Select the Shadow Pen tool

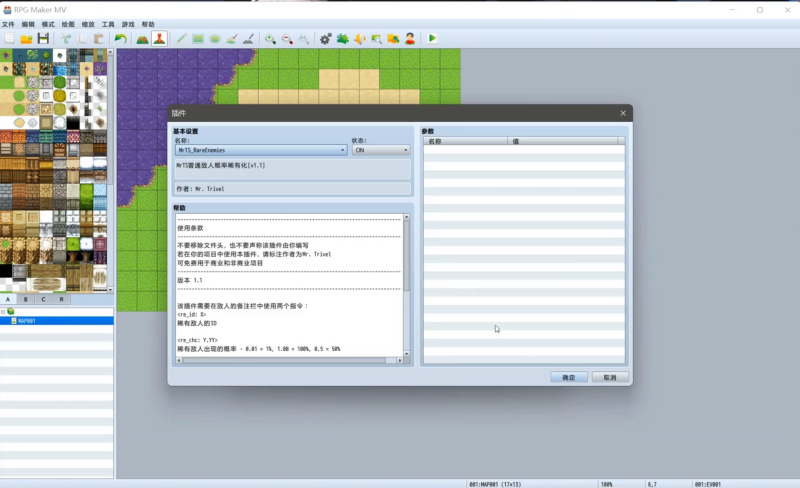point(248,38)
